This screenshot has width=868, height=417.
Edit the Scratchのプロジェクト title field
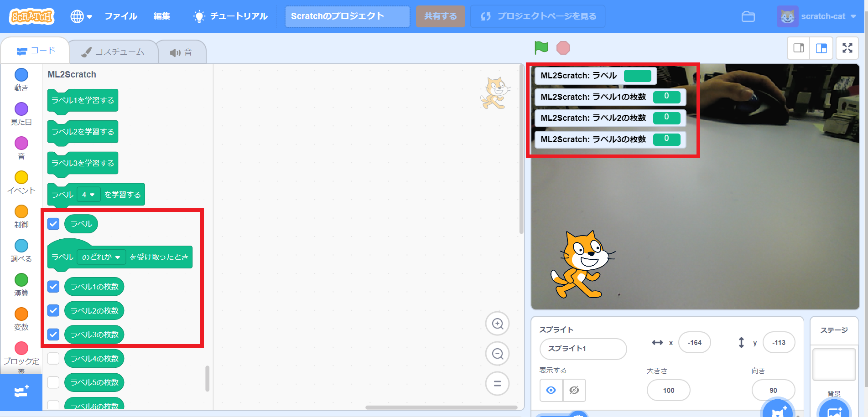coord(347,16)
